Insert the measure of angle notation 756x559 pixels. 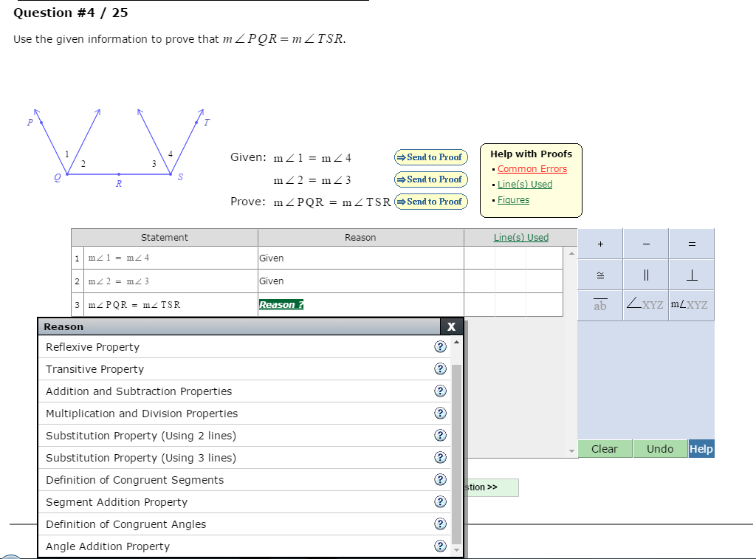(691, 305)
